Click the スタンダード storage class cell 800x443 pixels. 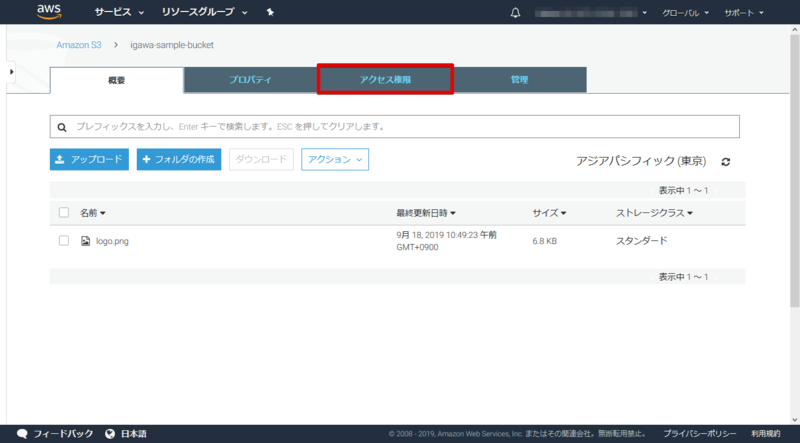click(641, 241)
